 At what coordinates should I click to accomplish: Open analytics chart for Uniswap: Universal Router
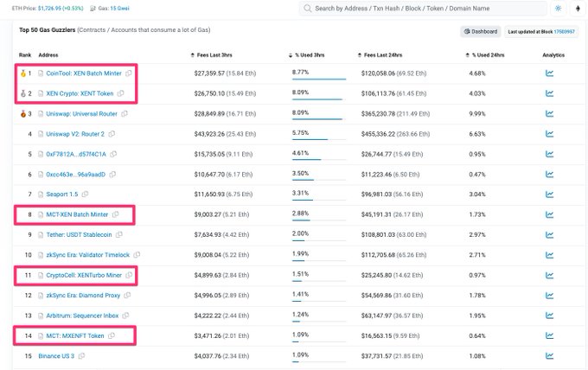[549, 113]
